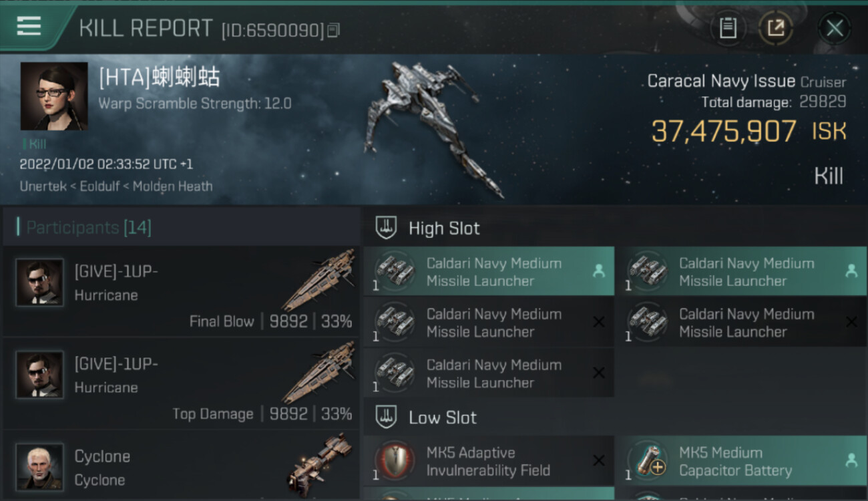Select the Caracal Navy Issue ship name
868x501 pixels.
pyautogui.click(x=721, y=81)
